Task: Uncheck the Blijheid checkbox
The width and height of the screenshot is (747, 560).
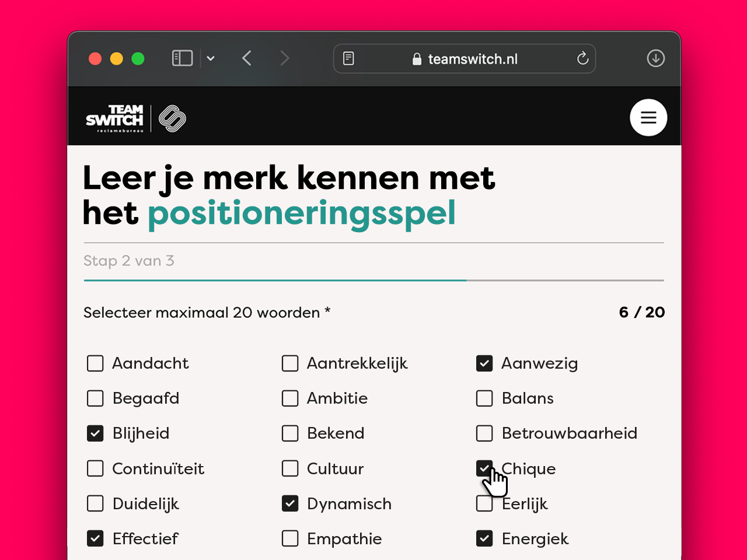Action: click(x=95, y=433)
